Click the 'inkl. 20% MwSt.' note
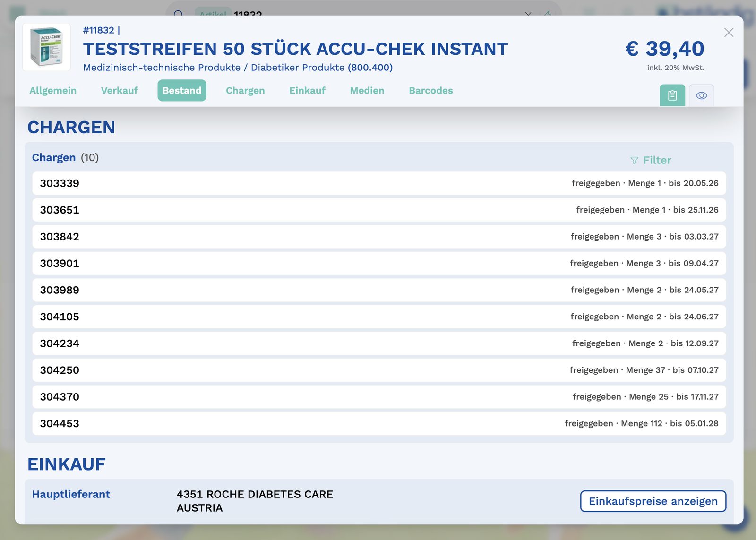Viewport: 756px width, 540px height. click(676, 68)
